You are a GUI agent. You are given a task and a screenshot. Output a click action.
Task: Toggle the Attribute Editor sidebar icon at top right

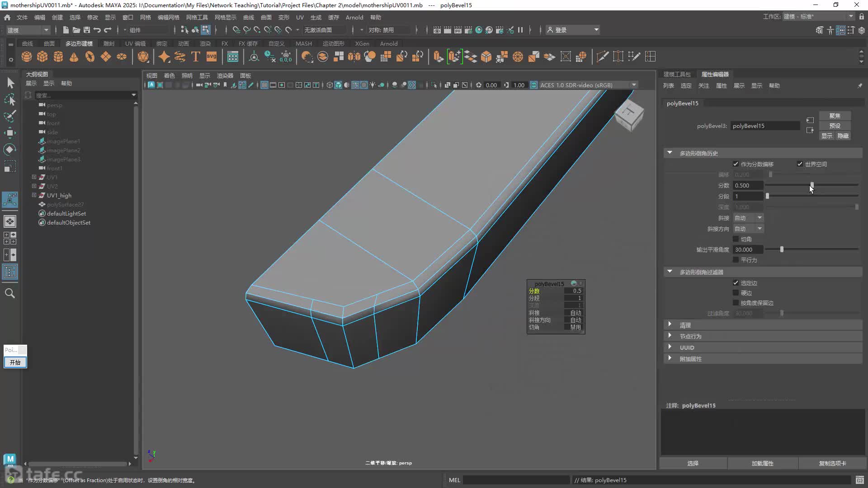(x=841, y=30)
